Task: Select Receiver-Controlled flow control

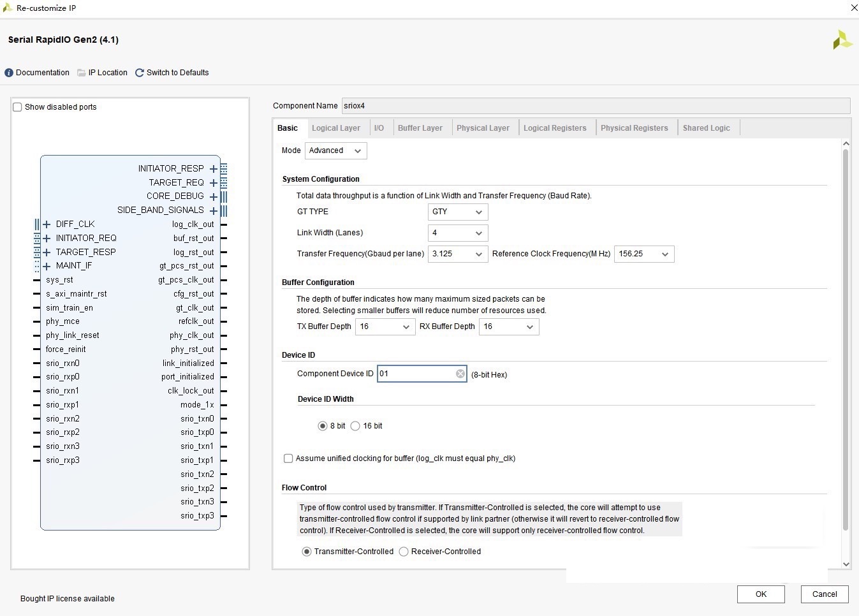Action: [x=404, y=552]
